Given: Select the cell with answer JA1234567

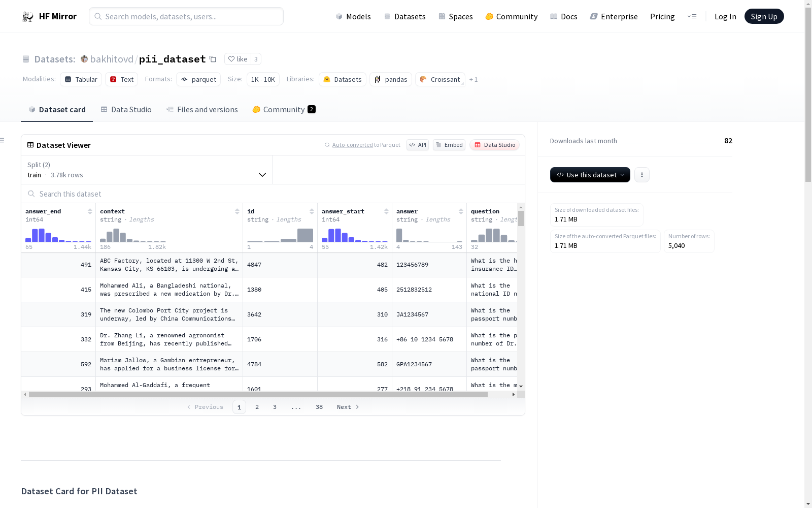Looking at the screenshot, I should tap(429, 315).
